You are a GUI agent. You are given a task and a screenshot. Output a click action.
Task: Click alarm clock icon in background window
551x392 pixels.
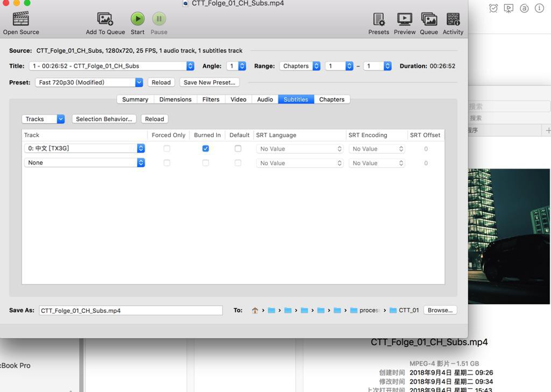[x=493, y=8]
